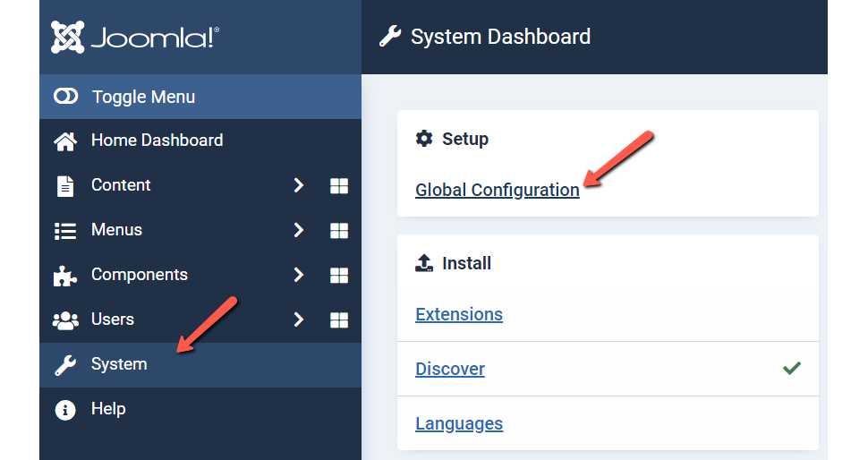Click the Components puzzle piece icon
Screen dimensions: 868x460
tap(64, 276)
